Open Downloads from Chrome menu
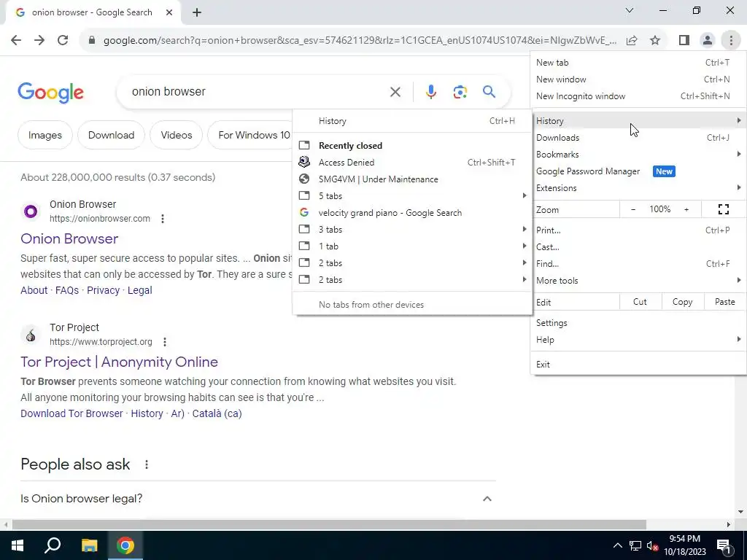The height and width of the screenshot is (560, 747). [x=638, y=138]
